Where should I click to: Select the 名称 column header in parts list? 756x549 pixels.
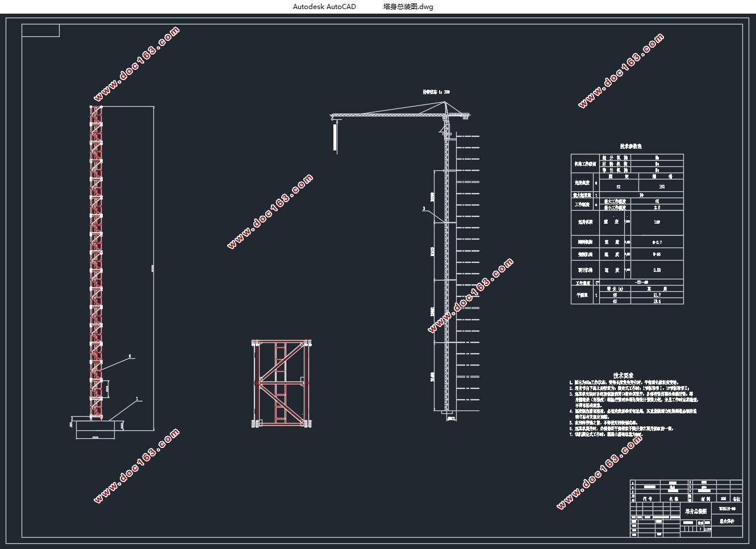point(673,498)
